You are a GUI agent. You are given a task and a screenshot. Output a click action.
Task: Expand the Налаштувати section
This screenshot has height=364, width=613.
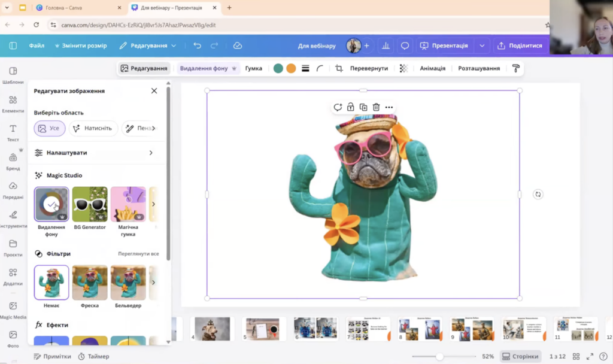pos(94,153)
